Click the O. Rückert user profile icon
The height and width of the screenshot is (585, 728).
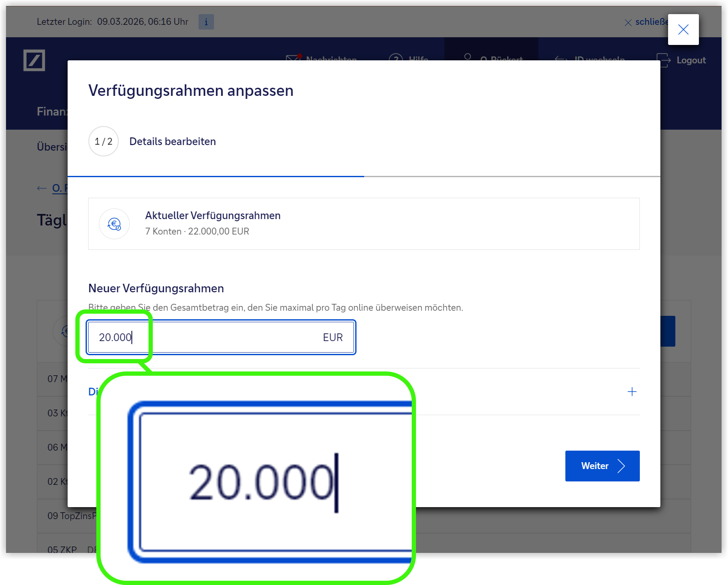[x=467, y=56]
